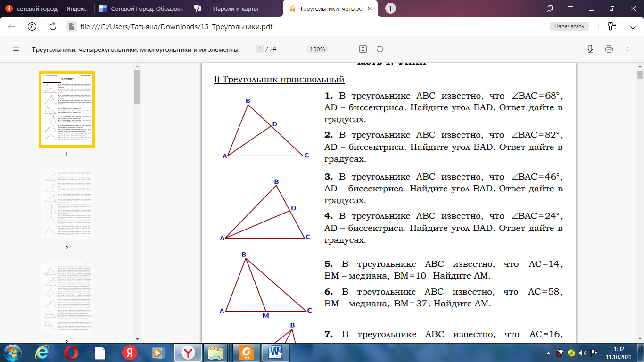Click the triangle diagram with median BM
This screenshot has height=362, width=644.
click(266, 285)
